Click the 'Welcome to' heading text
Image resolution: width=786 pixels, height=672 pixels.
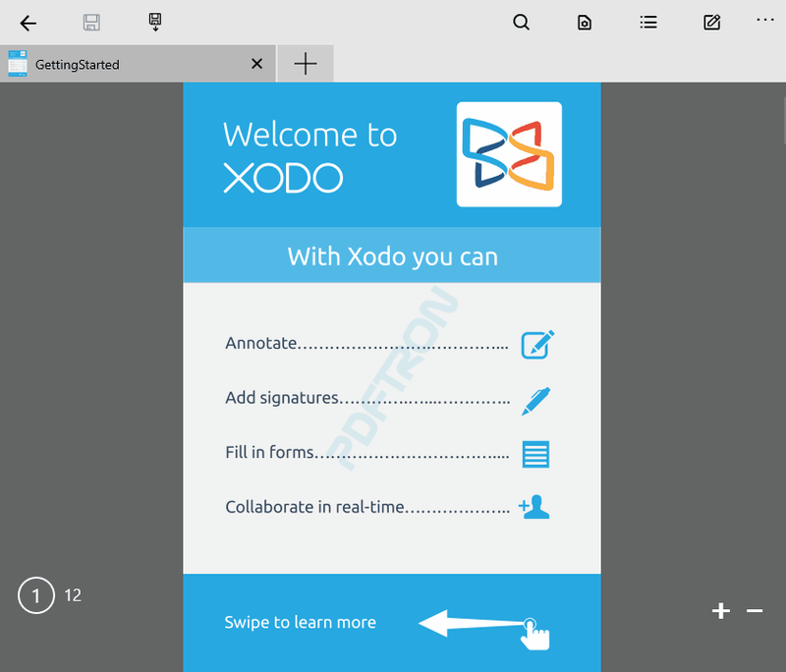[309, 135]
